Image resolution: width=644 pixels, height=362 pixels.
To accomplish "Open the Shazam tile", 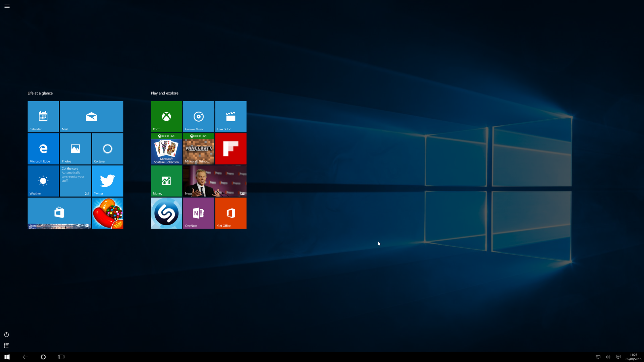I will pos(166,213).
